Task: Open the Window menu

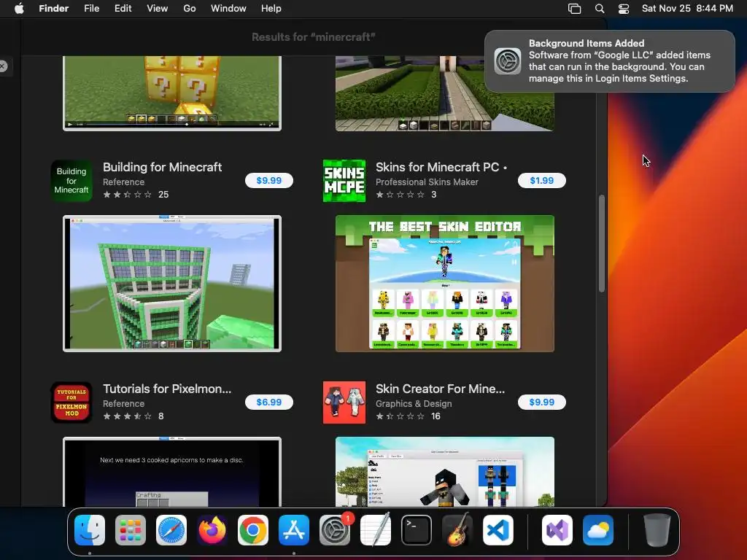Action: 228,9
